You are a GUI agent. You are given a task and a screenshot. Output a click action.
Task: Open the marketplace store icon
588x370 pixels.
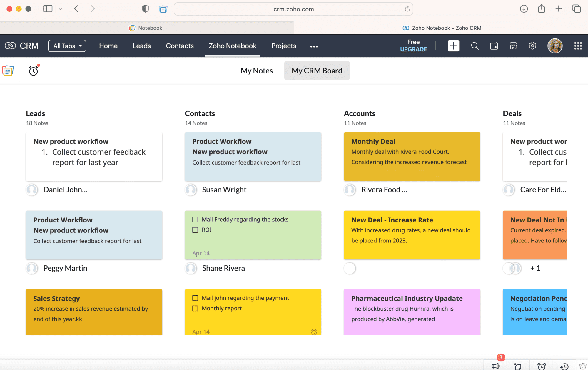pyautogui.click(x=513, y=46)
